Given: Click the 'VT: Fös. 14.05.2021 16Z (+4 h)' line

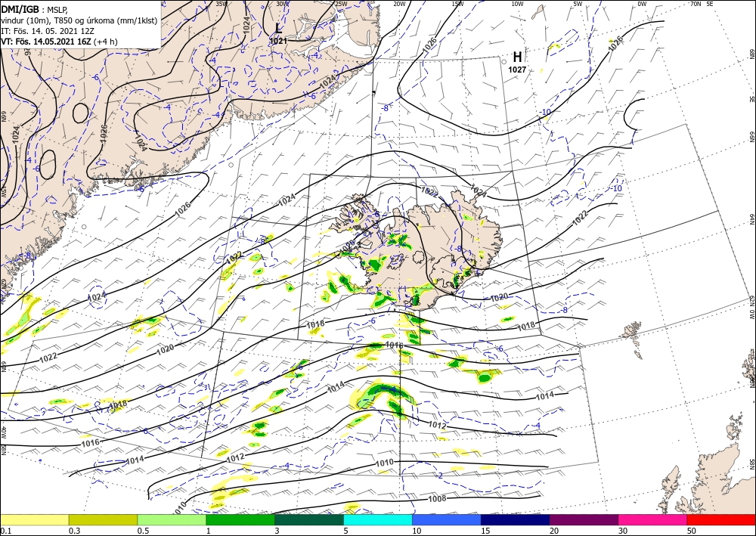Looking at the screenshot, I should [x=59, y=42].
